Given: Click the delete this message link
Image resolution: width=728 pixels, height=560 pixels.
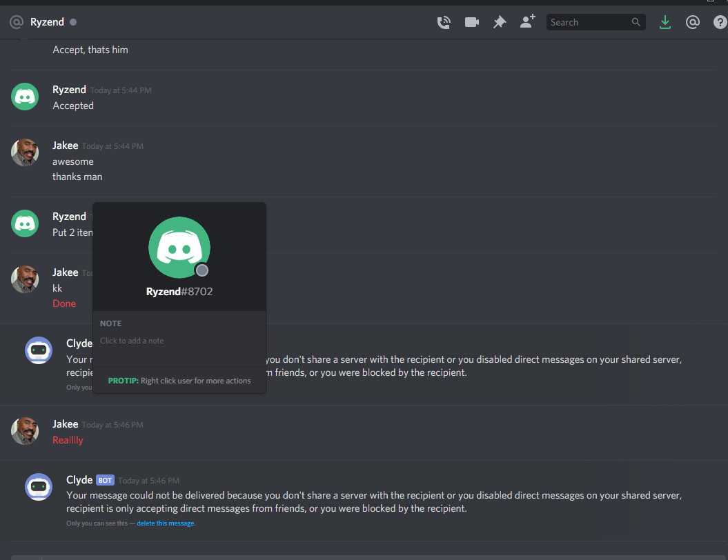Looking at the screenshot, I should point(166,523).
